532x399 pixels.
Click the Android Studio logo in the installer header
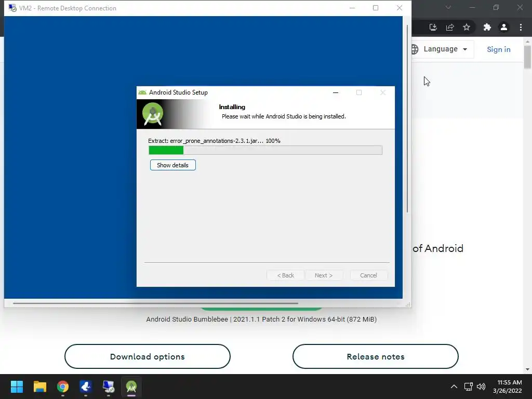tap(153, 114)
